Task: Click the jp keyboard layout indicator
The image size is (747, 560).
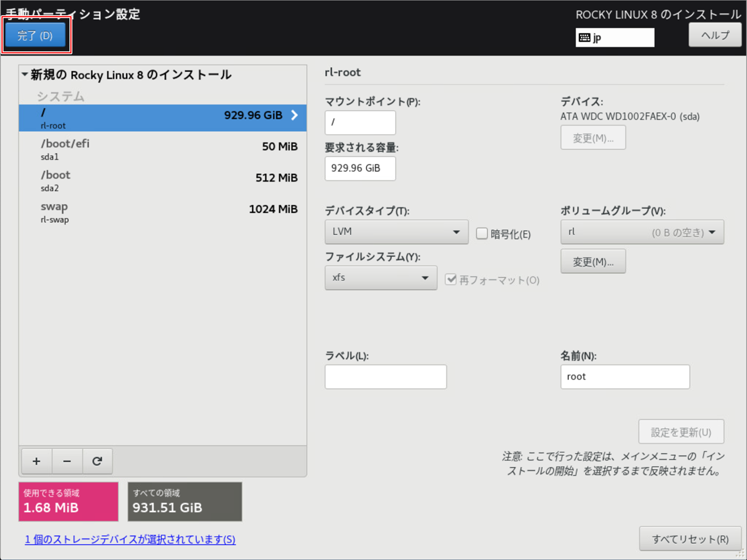Action: tap(615, 38)
